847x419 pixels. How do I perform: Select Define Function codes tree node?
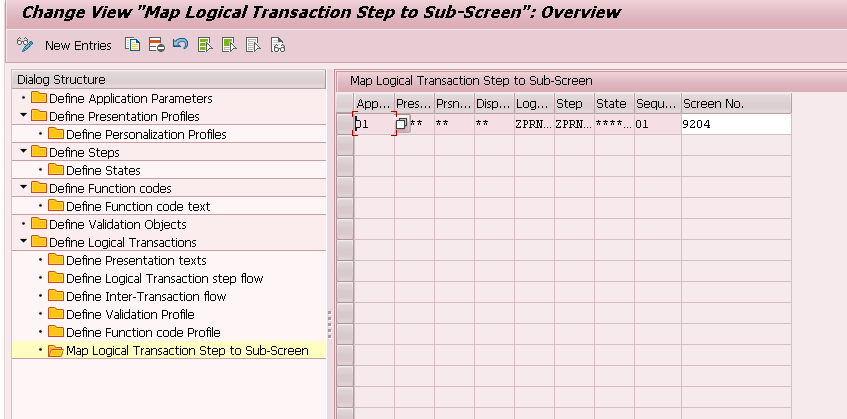coord(110,188)
